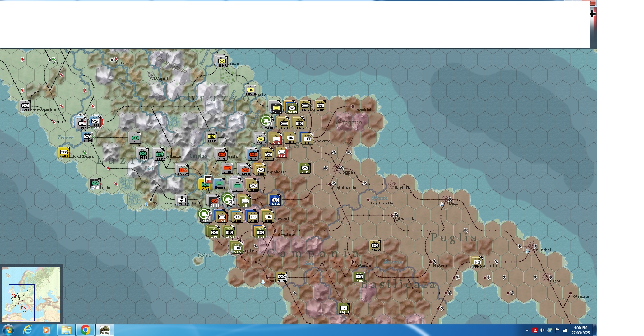The height and width of the screenshot is (336, 644).
Task: Click the green tank marker numbered 3
Action: point(228,199)
